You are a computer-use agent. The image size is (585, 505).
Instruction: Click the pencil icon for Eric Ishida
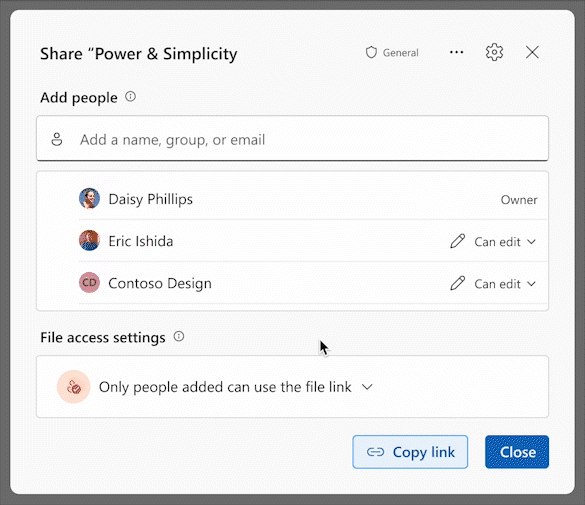coord(457,241)
